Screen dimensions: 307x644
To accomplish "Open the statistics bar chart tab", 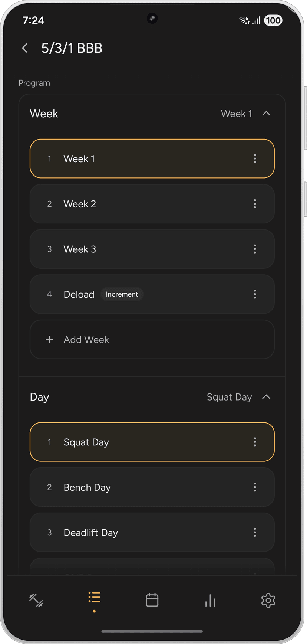I will 210,600.
